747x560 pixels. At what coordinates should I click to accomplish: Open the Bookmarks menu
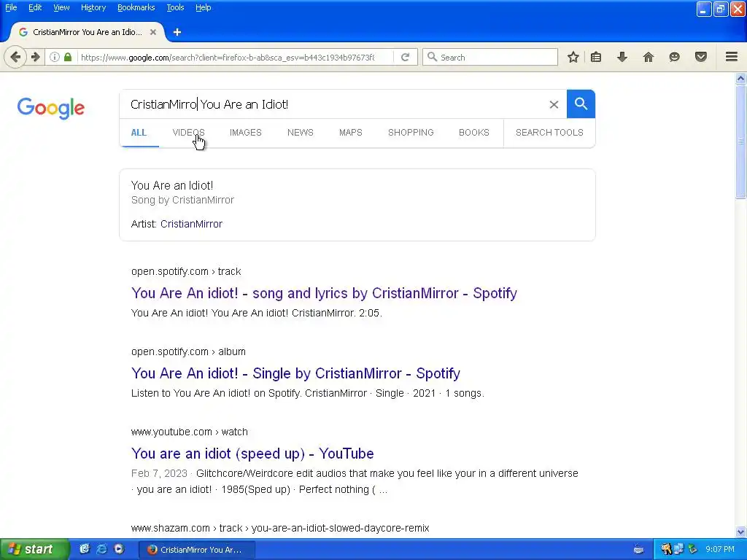click(x=136, y=7)
